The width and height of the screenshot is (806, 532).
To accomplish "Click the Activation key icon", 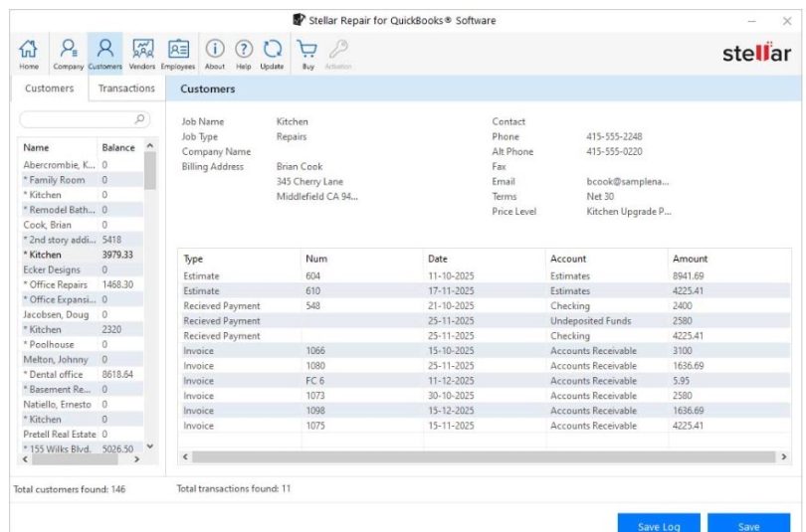I will click(338, 54).
